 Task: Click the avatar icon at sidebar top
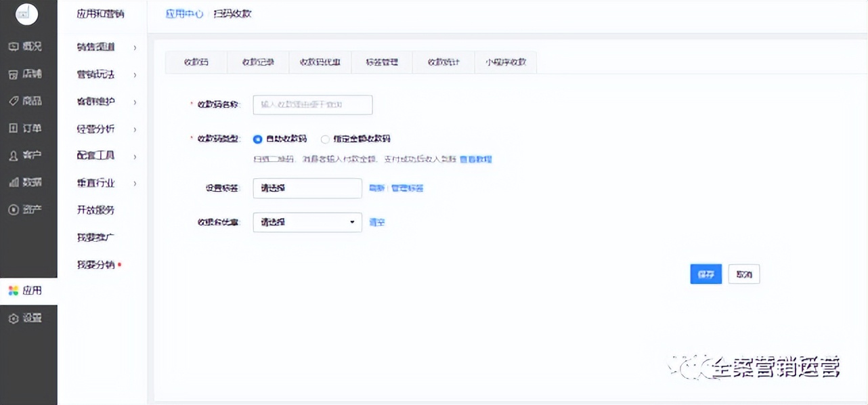point(27,14)
